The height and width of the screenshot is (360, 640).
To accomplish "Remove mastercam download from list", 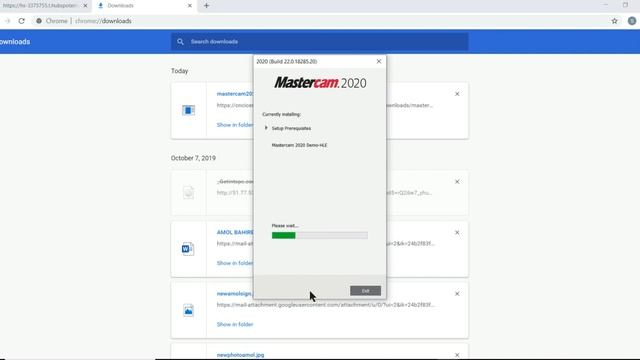I will pyautogui.click(x=457, y=94).
